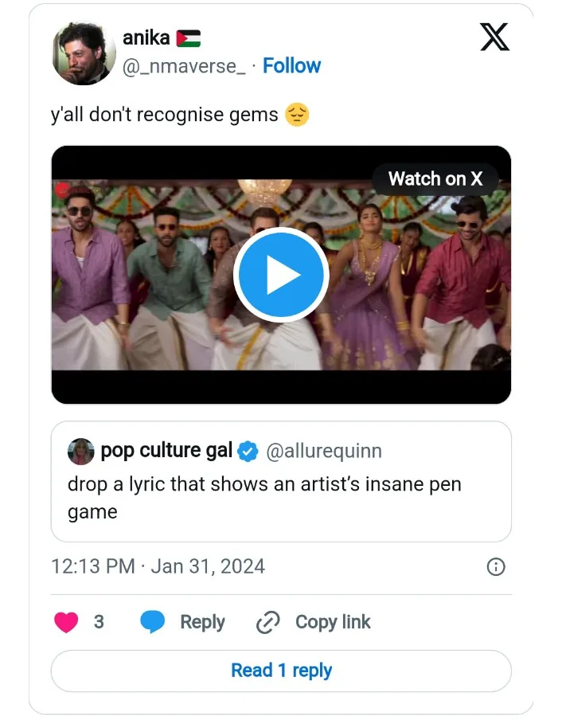Click the Copy link text
562x728 pixels.
333,622
